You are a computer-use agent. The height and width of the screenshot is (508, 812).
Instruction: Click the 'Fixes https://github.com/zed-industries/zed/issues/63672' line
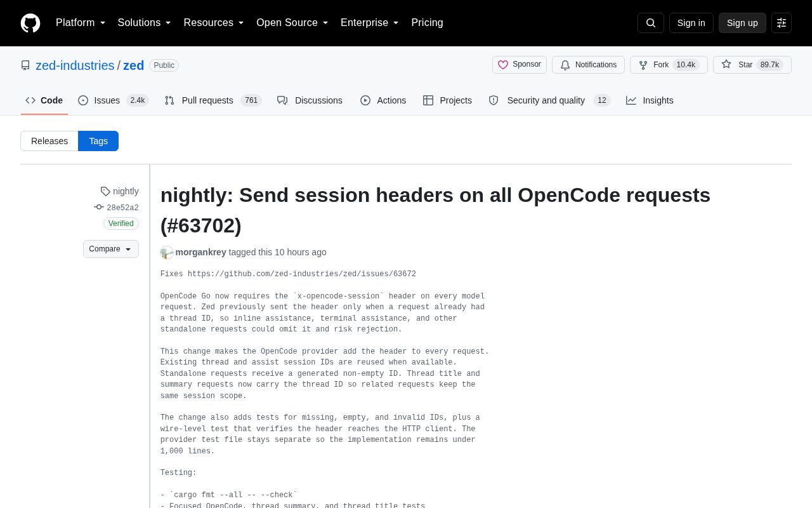[x=288, y=274]
